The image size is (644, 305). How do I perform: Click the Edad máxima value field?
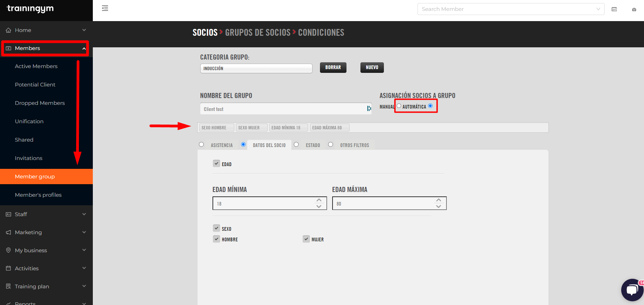(389, 203)
